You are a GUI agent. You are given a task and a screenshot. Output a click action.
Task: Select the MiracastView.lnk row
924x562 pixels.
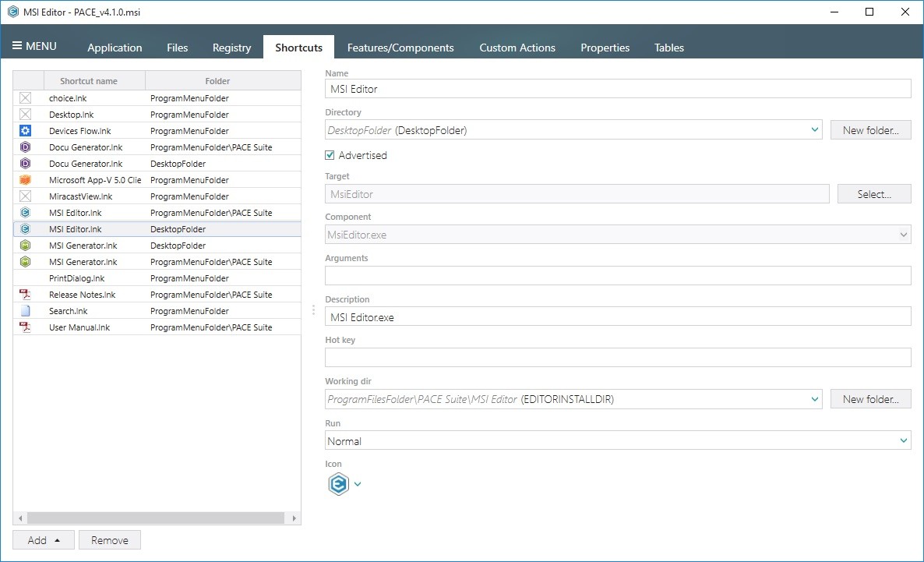(157, 196)
